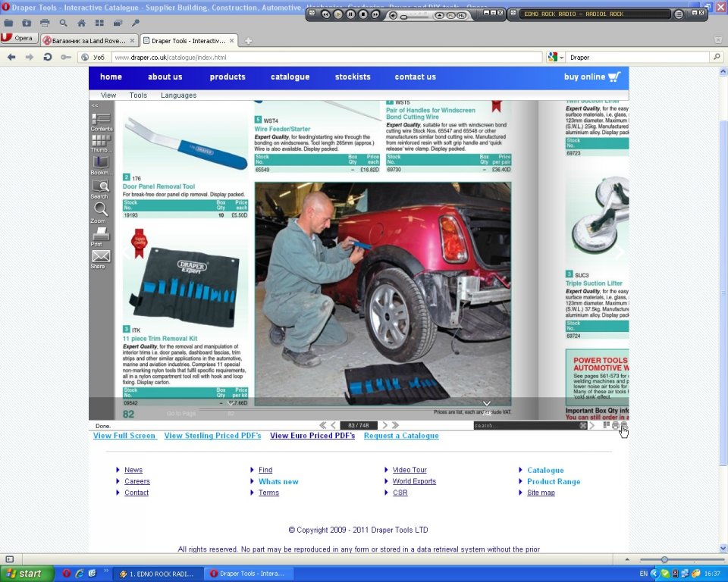This screenshot has width=728, height=582.
Task: Close the Draper Tools browser tab
Action: [x=232, y=41]
